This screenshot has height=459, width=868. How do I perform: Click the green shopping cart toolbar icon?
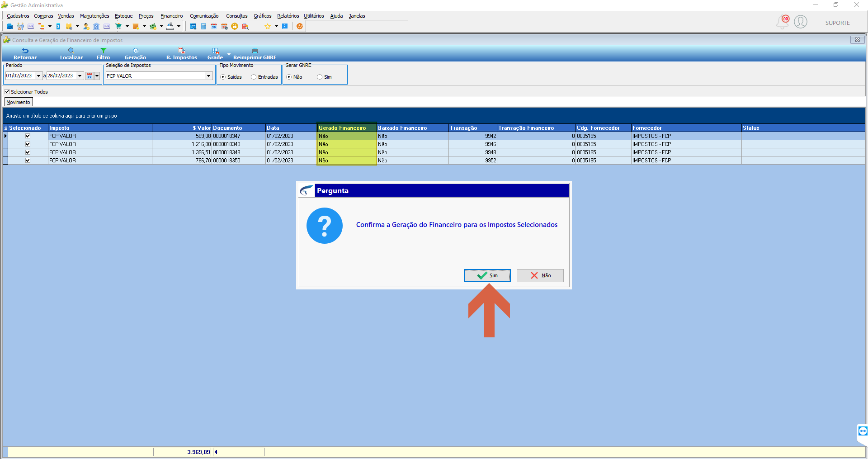[118, 27]
